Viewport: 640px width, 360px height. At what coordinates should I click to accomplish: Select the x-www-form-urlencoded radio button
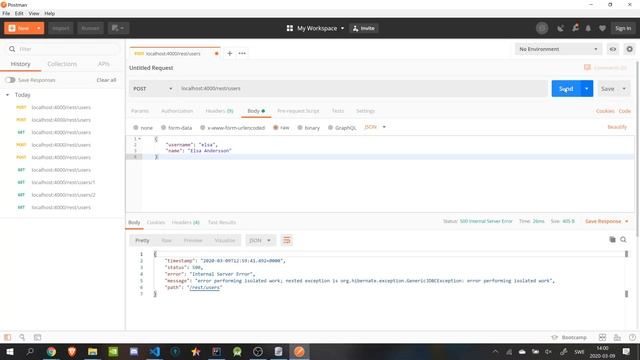pos(202,128)
